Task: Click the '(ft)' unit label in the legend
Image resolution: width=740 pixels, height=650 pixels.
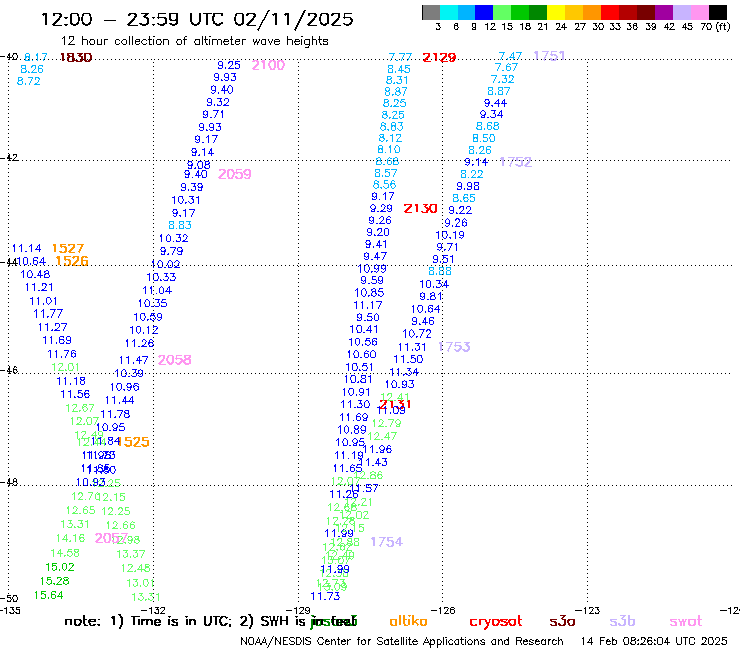Action: click(723, 27)
